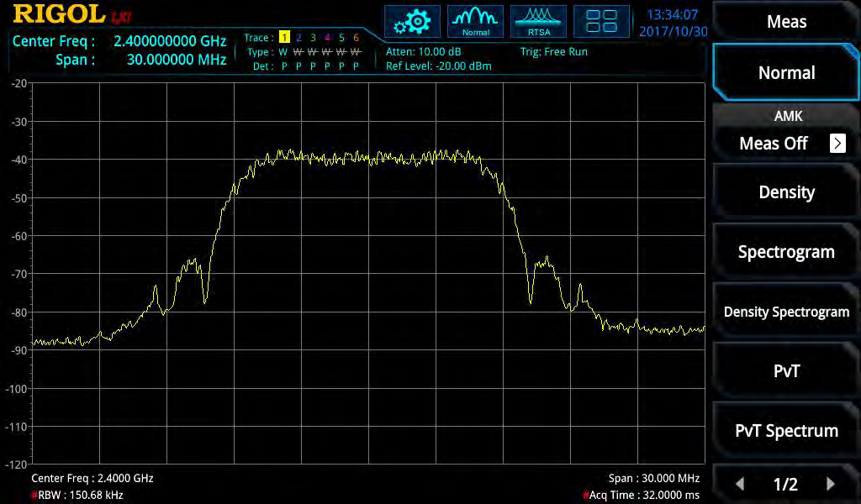Image resolution: width=861 pixels, height=504 pixels.
Task: Select trace number 3
Action: click(x=313, y=37)
